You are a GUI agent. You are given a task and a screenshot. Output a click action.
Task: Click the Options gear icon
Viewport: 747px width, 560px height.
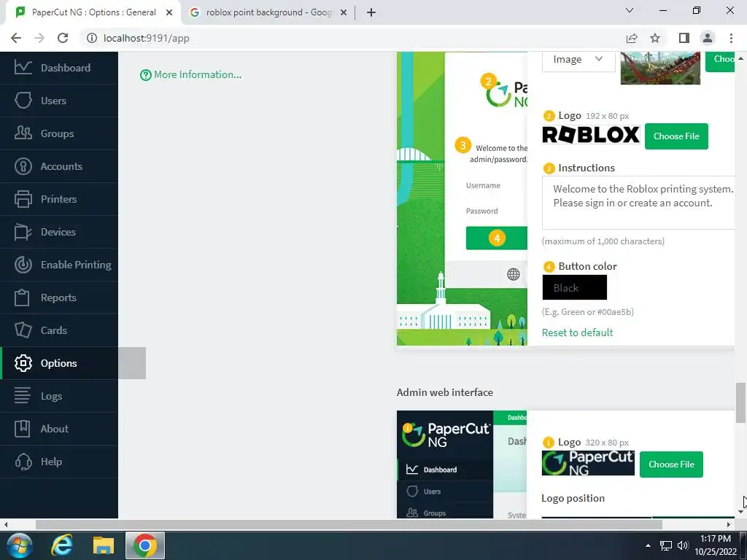point(23,363)
